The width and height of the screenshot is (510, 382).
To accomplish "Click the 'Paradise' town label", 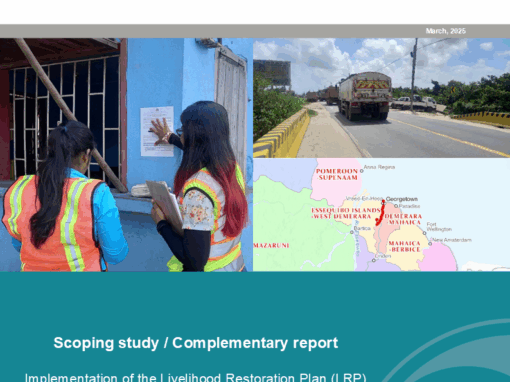I will coord(409,206).
